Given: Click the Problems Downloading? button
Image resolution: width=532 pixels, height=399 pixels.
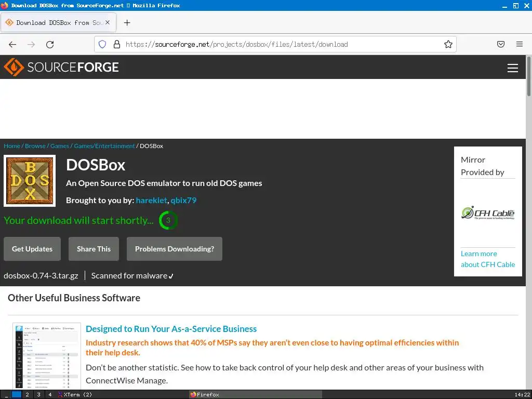Looking at the screenshot, I should (175, 249).
